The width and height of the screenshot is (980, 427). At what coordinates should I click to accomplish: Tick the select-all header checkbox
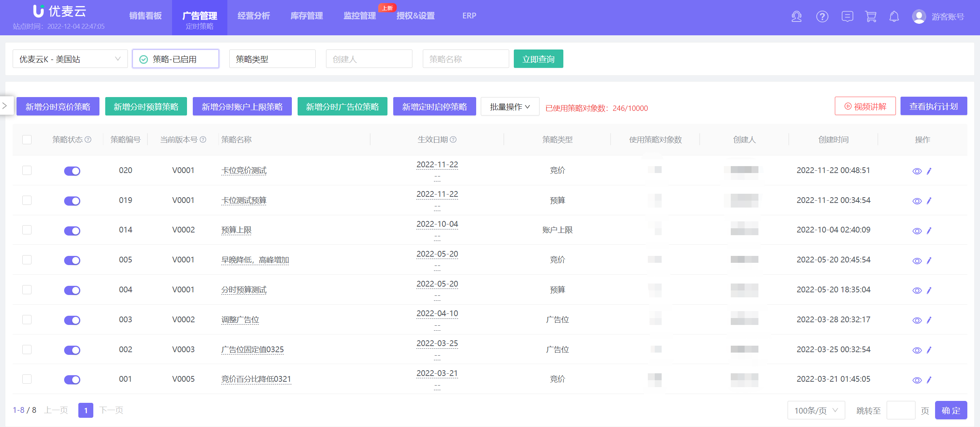pos(27,140)
